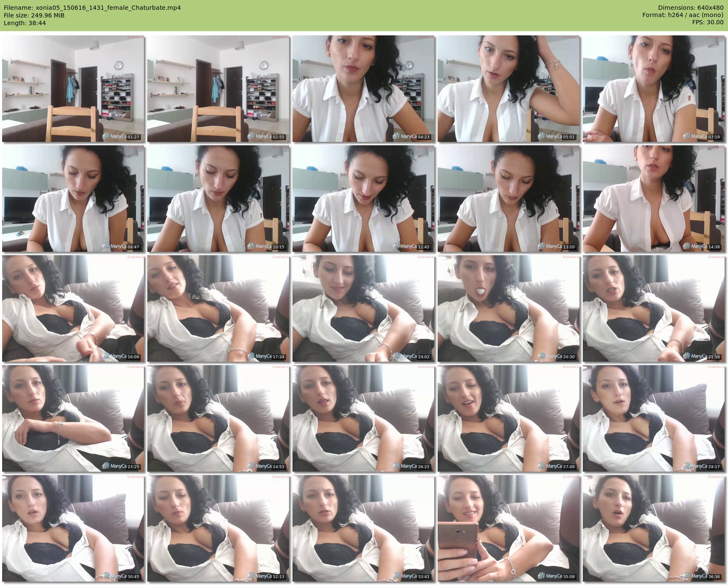The width and height of the screenshot is (728, 585).
Task: Select the frame marked 02:55
Action: (x=218, y=89)
